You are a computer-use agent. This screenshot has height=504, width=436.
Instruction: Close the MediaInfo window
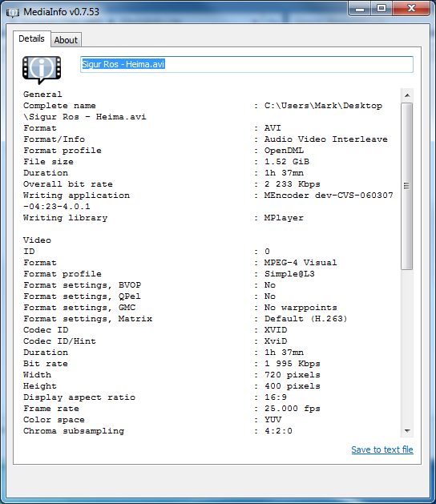(411, 9)
